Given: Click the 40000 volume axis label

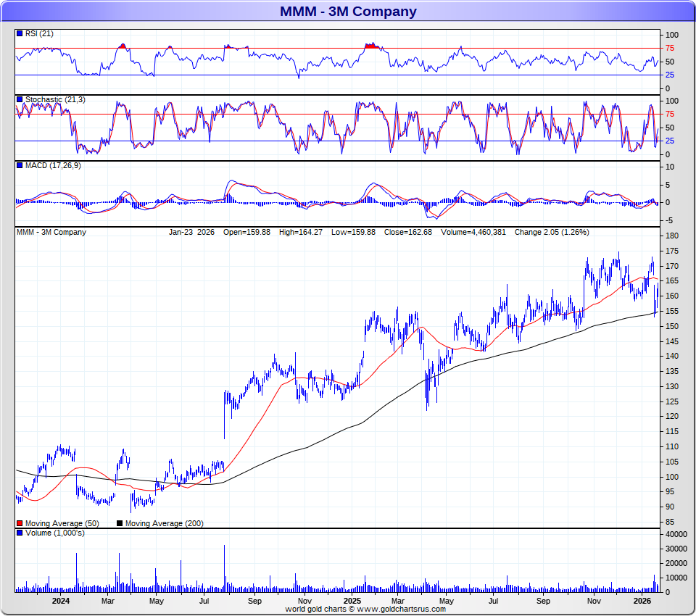Looking at the screenshot, I should point(676,534).
